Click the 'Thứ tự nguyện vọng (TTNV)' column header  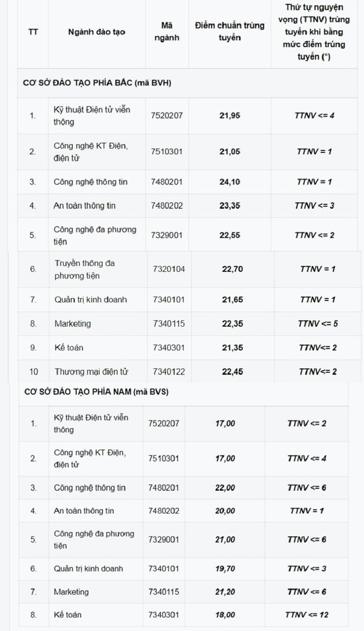click(x=314, y=32)
